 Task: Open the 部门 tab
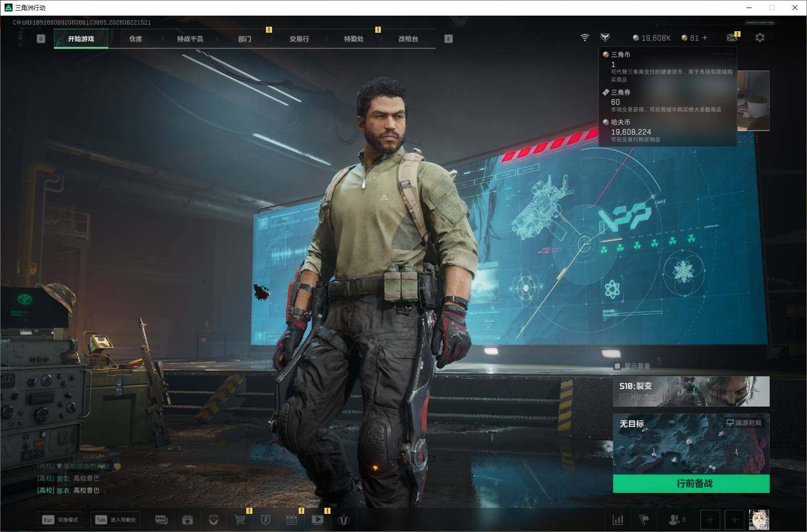(x=245, y=39)
